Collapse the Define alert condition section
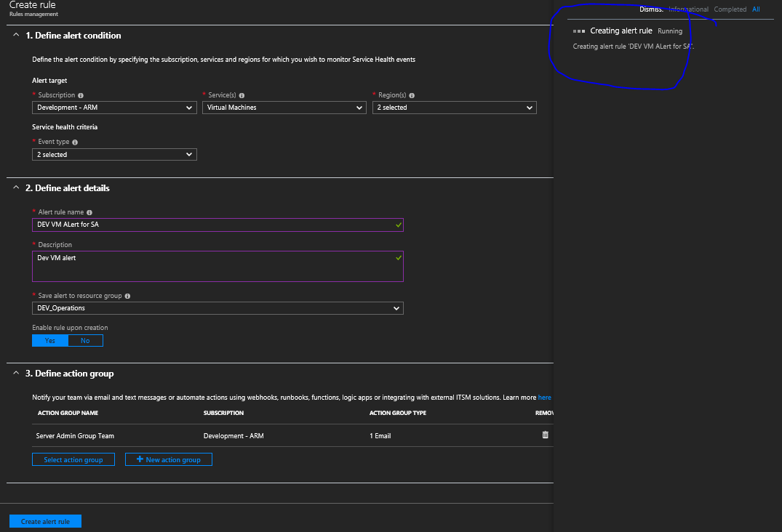Screen dimensions: 782x532 click(16, 35)
